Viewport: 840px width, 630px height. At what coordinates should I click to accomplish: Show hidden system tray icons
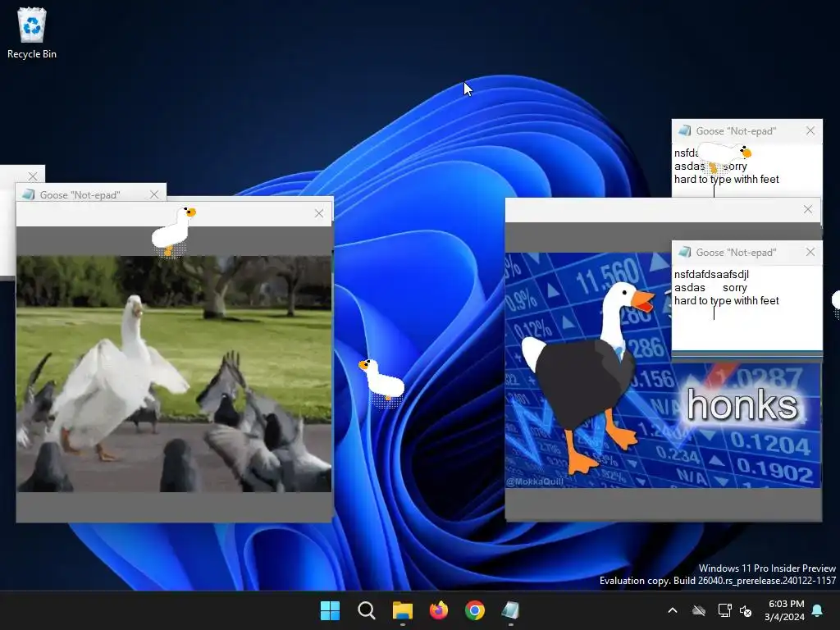coord(673,610)
